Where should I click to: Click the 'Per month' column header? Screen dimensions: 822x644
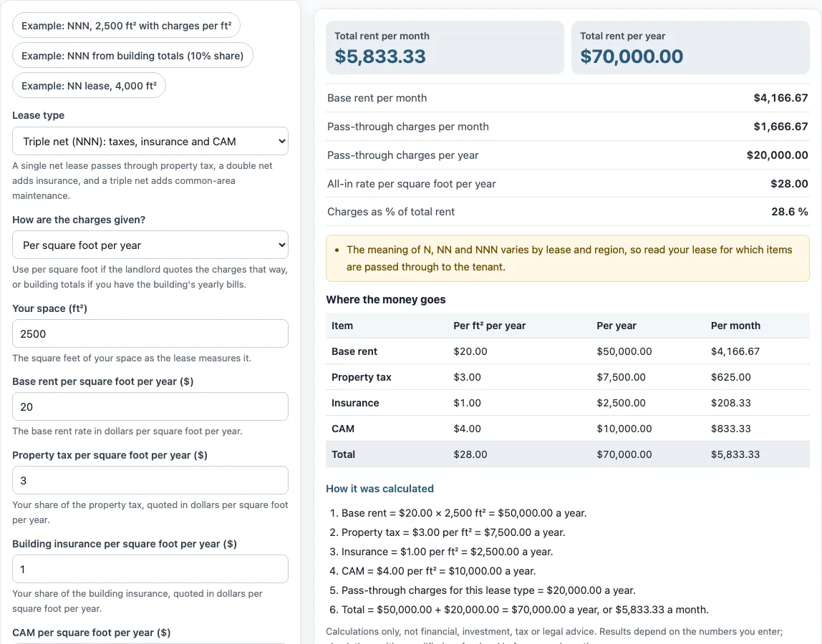coord(735,326)
